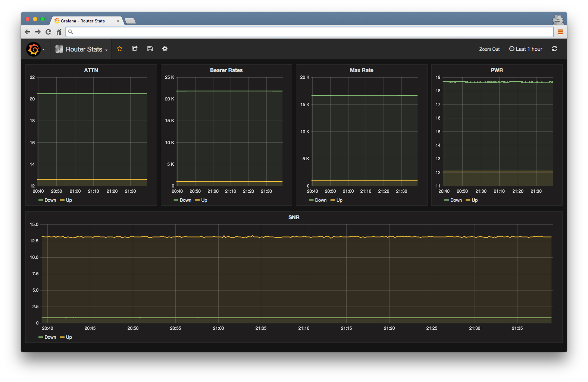Open Last 1 hour time picker
Image resolution: width=588 pixels, height=382 pixels.
point(526,49)
